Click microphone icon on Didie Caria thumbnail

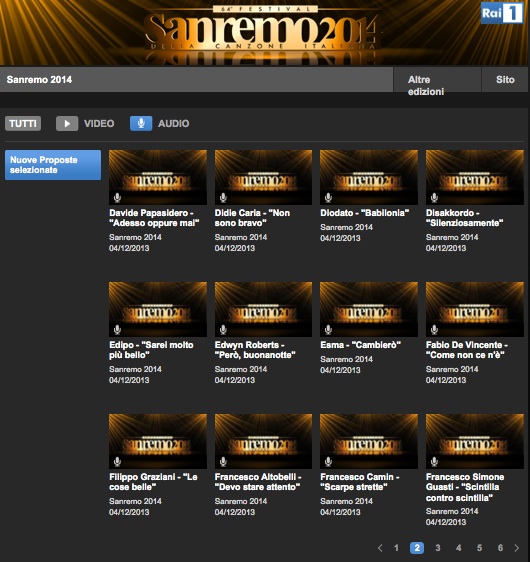pos(223,197)
